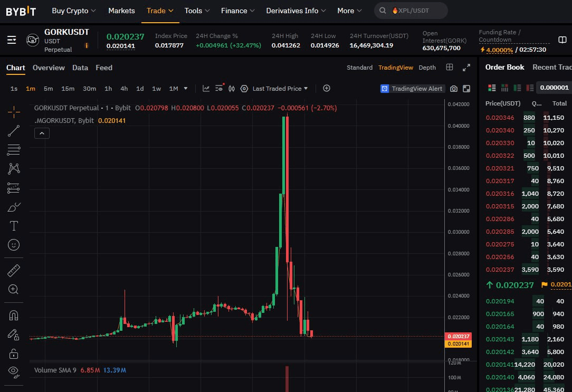
Task: Select the trend line drawing tool
Action: [14, 130]
